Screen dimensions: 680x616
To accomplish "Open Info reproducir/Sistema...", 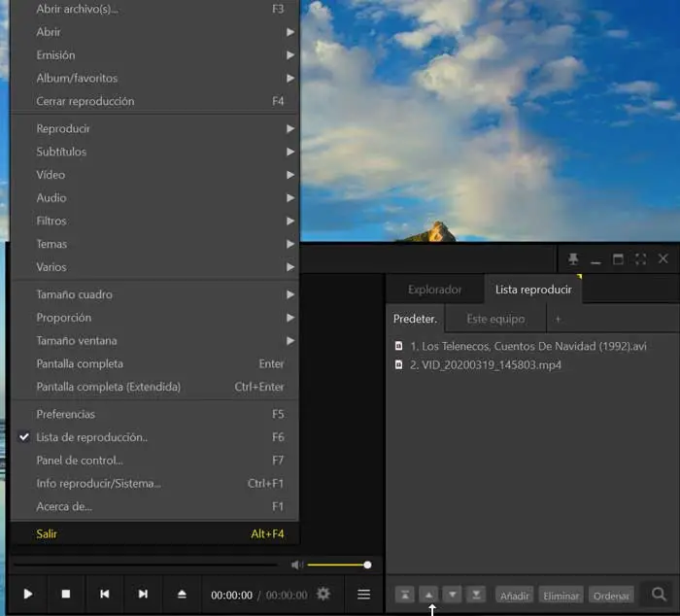I will [154, 483].
